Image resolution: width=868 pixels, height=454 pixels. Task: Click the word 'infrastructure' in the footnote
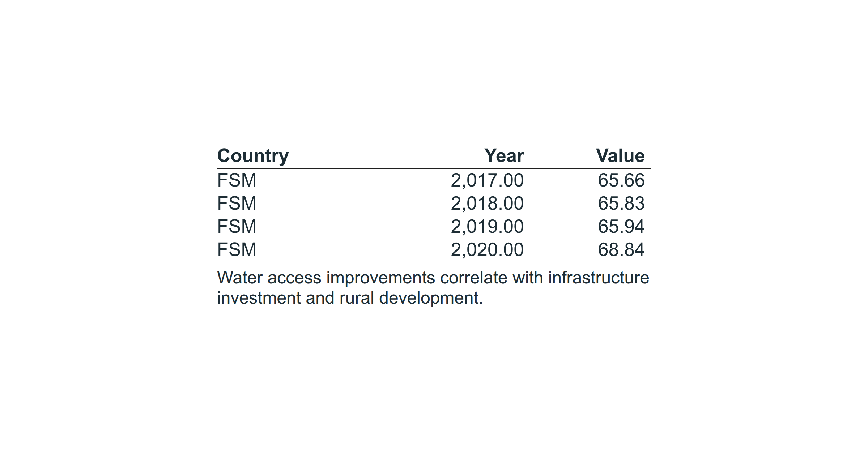pyautogui.click(x=599, y=278)
